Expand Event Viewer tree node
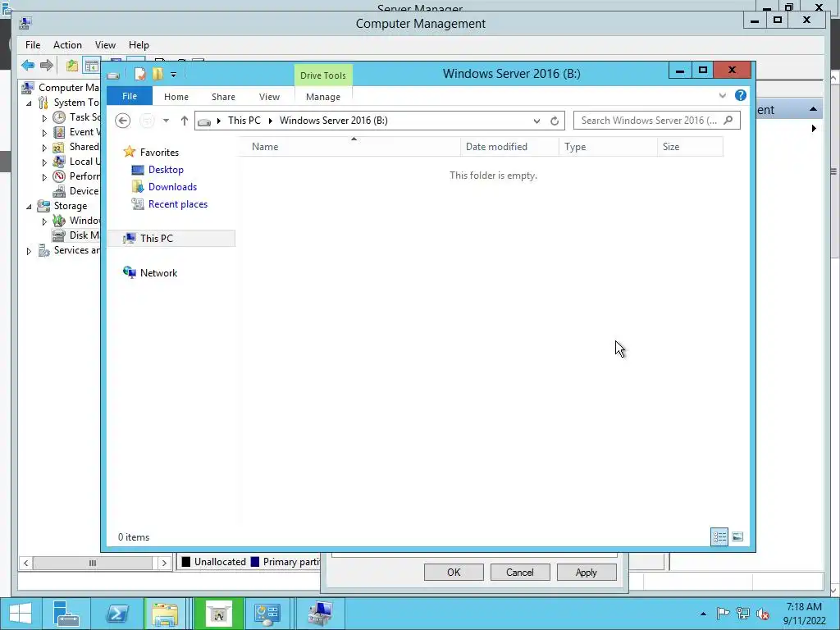The width and height of the screenshot is (840, 630). (44, 132)
